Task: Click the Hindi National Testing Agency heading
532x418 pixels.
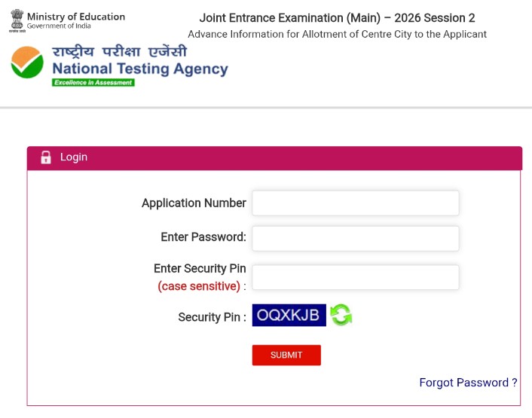Action: pos(119,52)
